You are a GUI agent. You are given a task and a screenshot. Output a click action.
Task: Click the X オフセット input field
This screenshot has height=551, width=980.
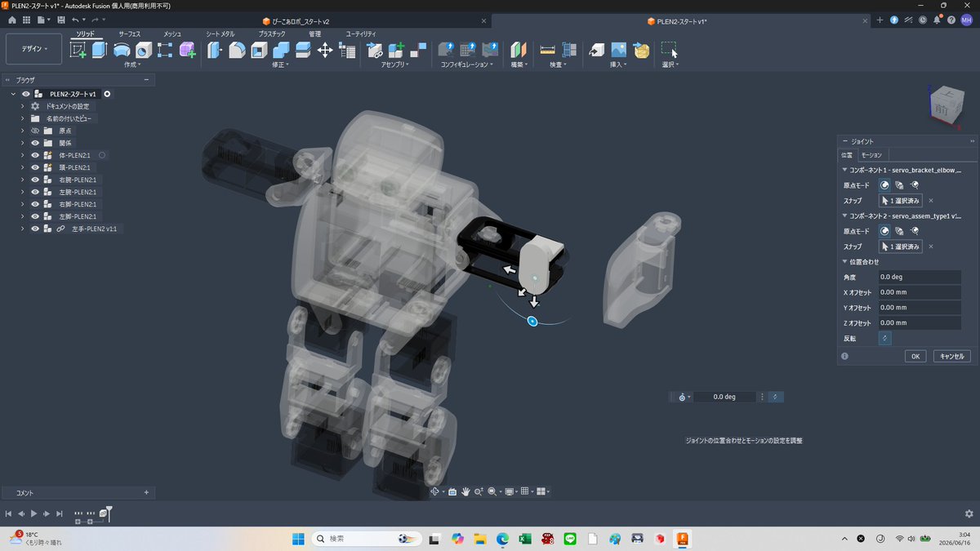pyautogui.click(x=920, y=292)
